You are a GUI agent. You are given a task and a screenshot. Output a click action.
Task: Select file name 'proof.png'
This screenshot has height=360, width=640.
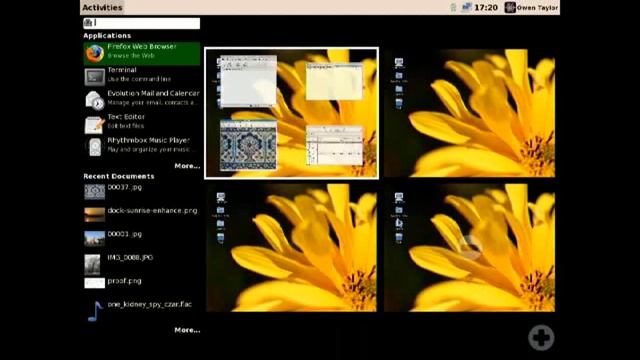pyautogui.click(x=124, y=281)
